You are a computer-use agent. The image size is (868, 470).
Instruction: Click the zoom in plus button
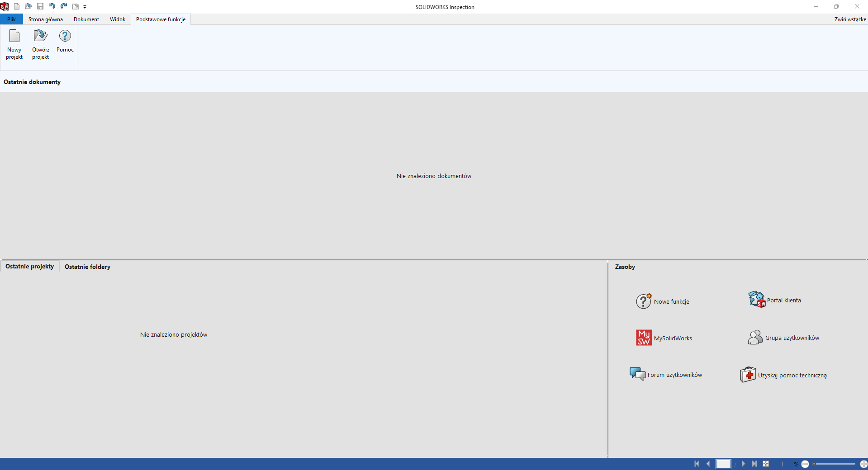tap(863, 464)
